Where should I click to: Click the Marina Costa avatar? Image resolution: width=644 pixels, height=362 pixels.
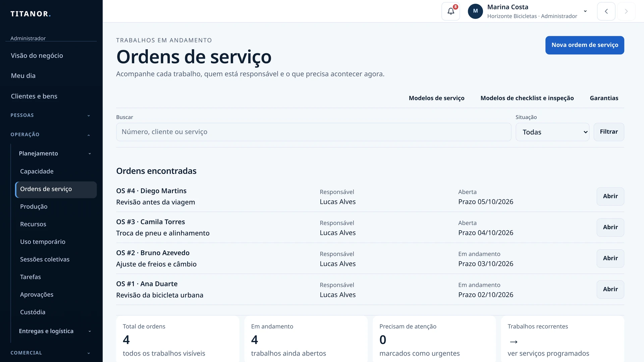tap(475, 11)
